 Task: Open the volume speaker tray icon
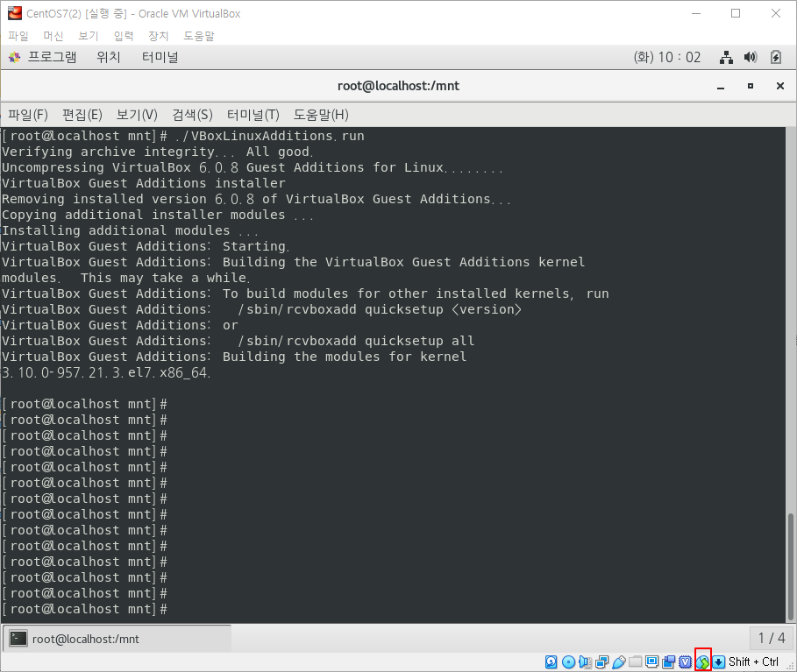751,58
